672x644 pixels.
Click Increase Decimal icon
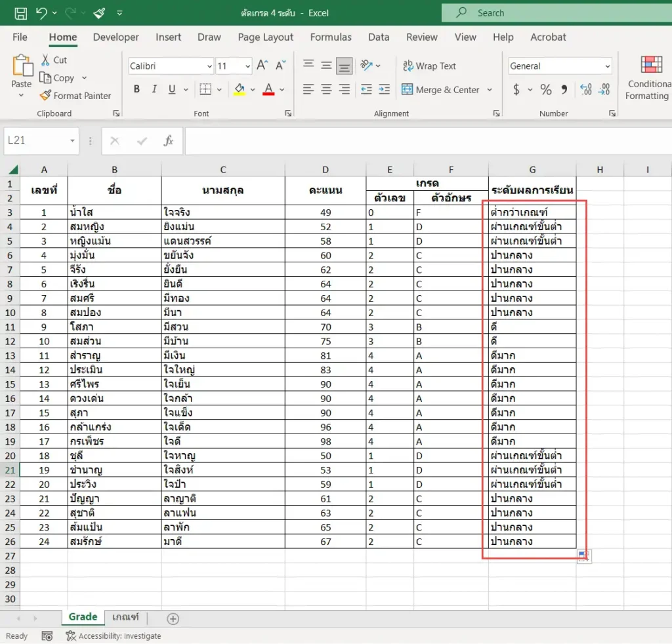[586, 89]
